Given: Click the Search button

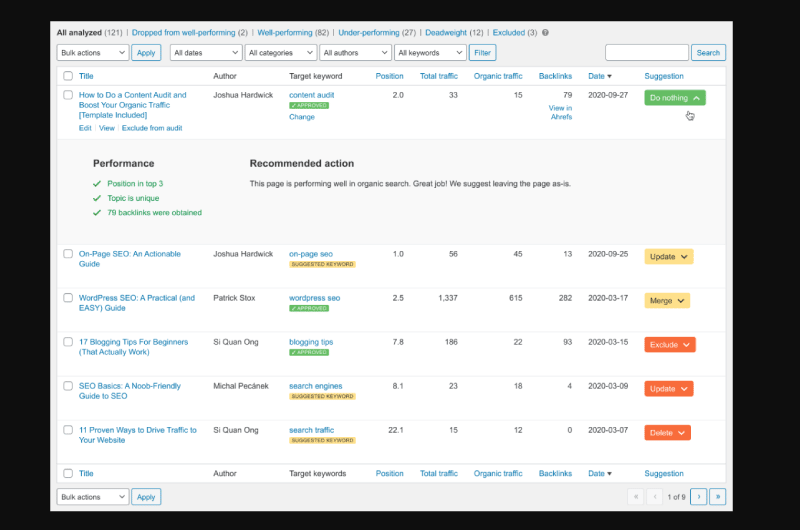Looking at the screenshot, I should [708, 53].
